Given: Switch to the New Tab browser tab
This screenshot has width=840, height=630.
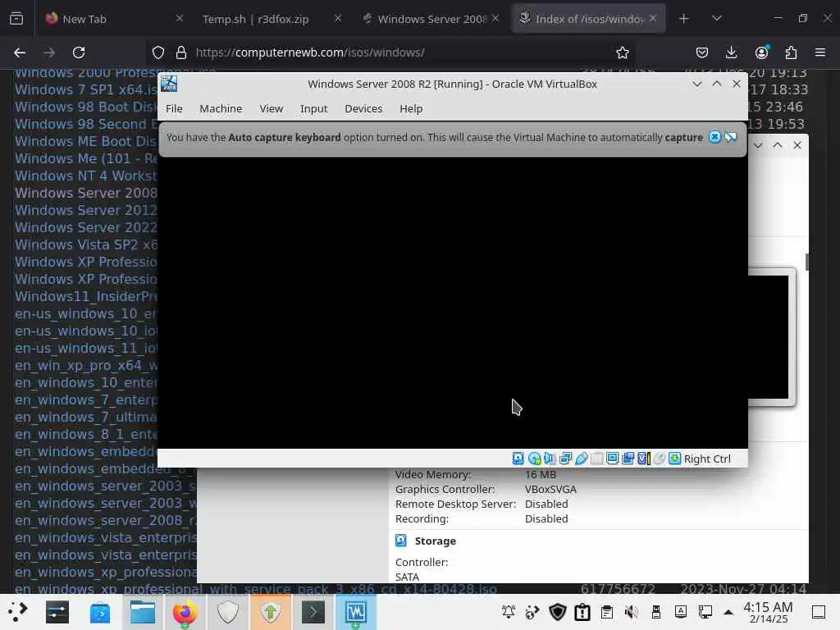Looking at the screenshot, I should [x=113, y=19].
